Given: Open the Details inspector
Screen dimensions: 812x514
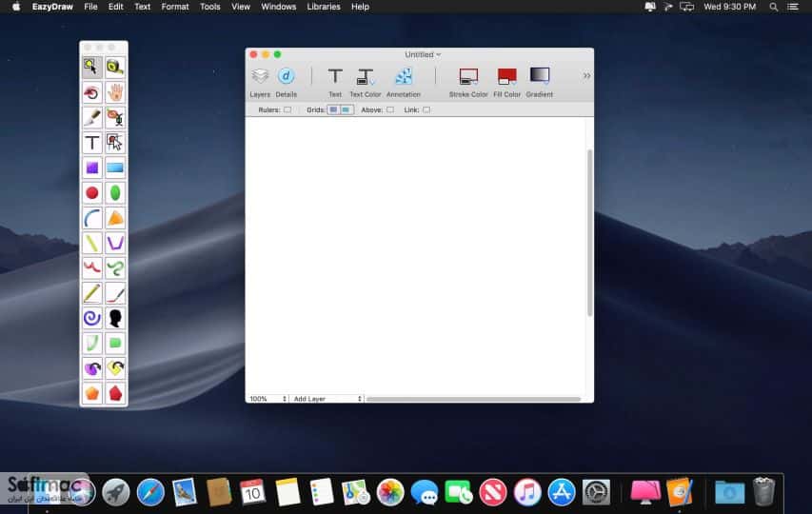Looking at the screenshot, I should (286, 82).
